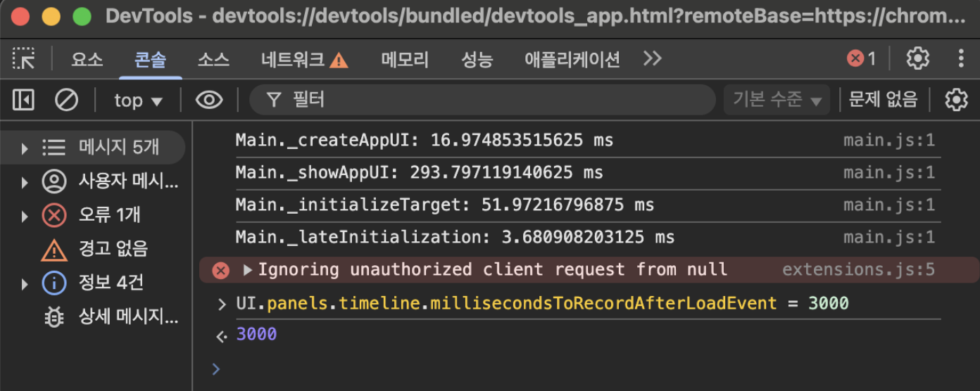Expand the 메시지 5개 group arrow
980x391 pixels.
[25, 148]
